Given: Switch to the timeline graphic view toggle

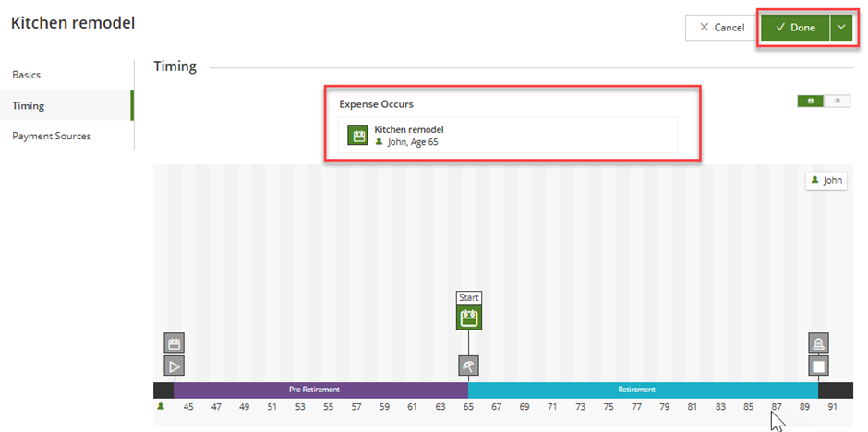Looking at the screenshot, I should click(811, 101).
